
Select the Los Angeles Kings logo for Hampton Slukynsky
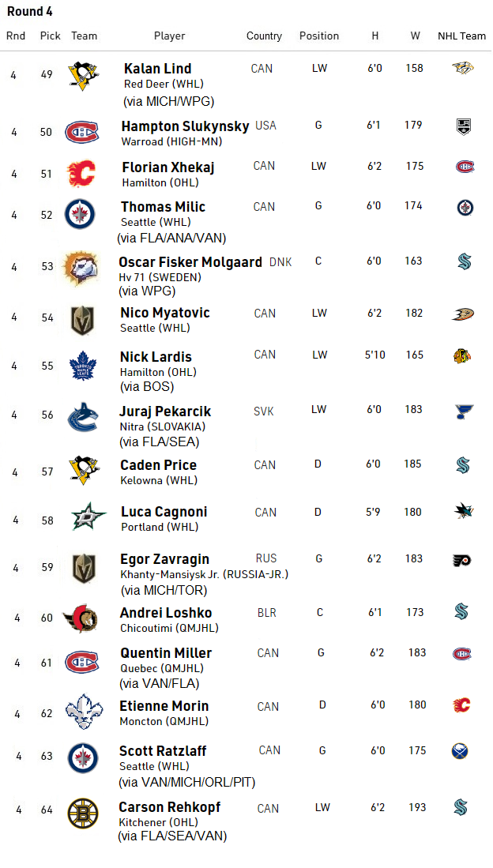(x=463, y=126)
